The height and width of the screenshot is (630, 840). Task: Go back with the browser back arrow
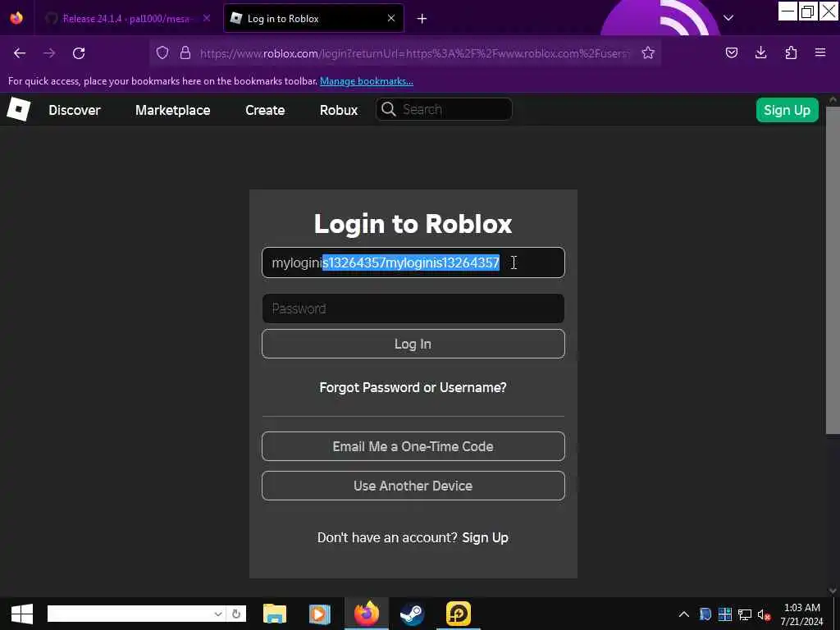coord(20,53)
